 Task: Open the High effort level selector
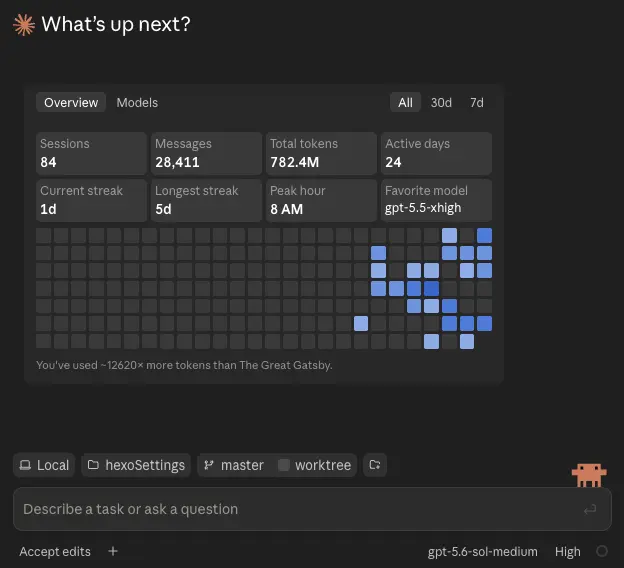coord(567,552)
